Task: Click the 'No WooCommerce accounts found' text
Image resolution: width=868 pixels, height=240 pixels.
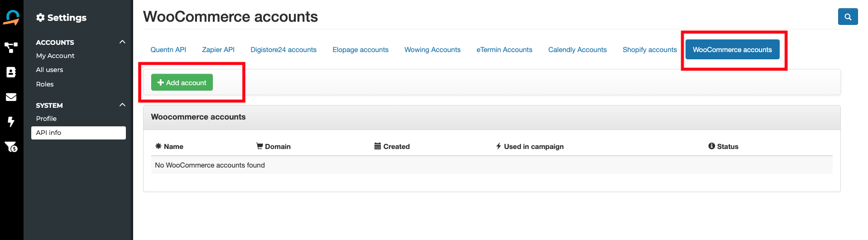Action: (x=210, y=165)
